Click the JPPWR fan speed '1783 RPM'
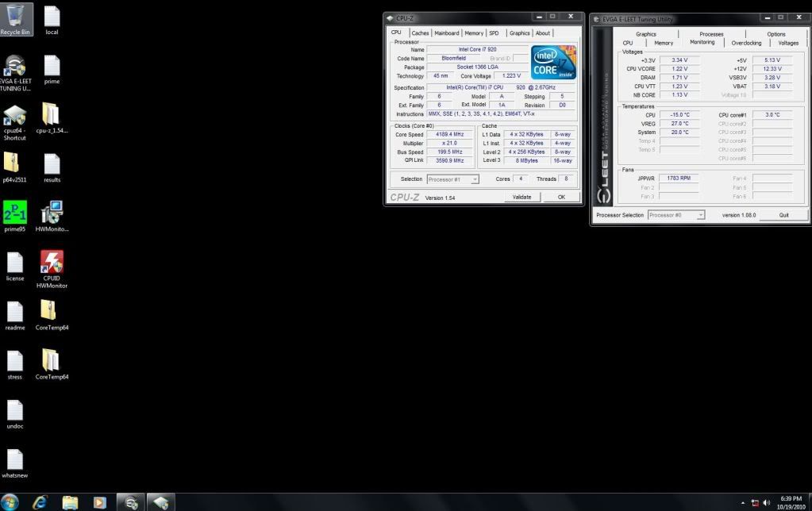 pyautogui.click(x=679, y=178)
